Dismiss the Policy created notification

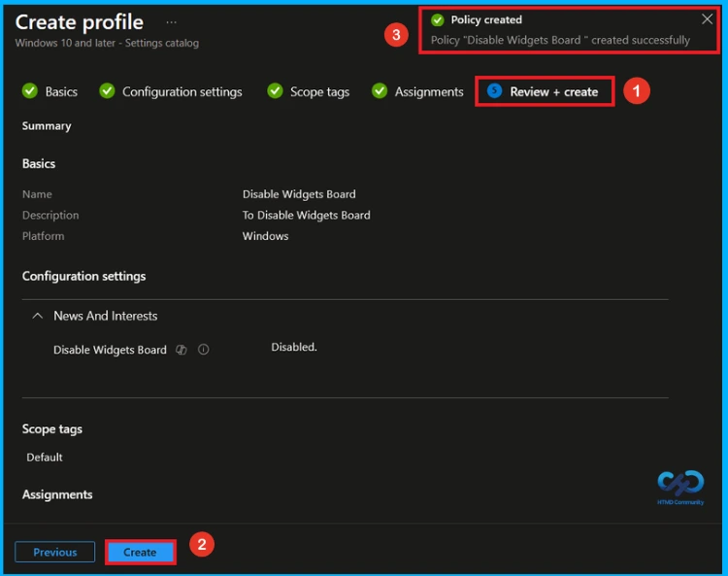click(707, 19)
